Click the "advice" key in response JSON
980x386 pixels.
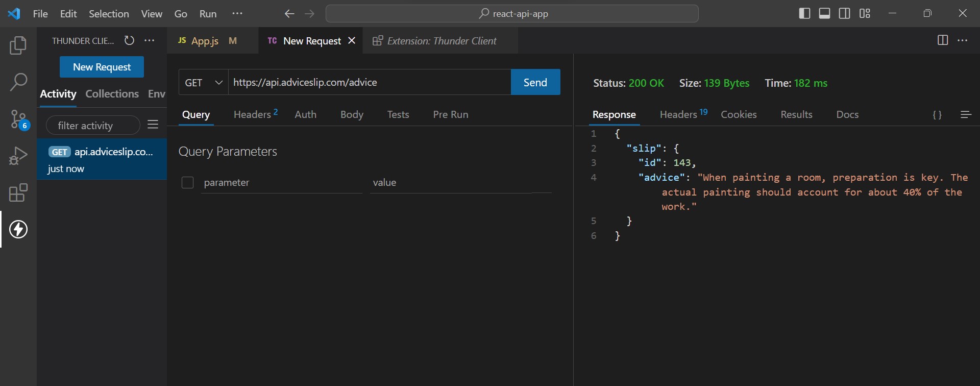coord(661,178)
